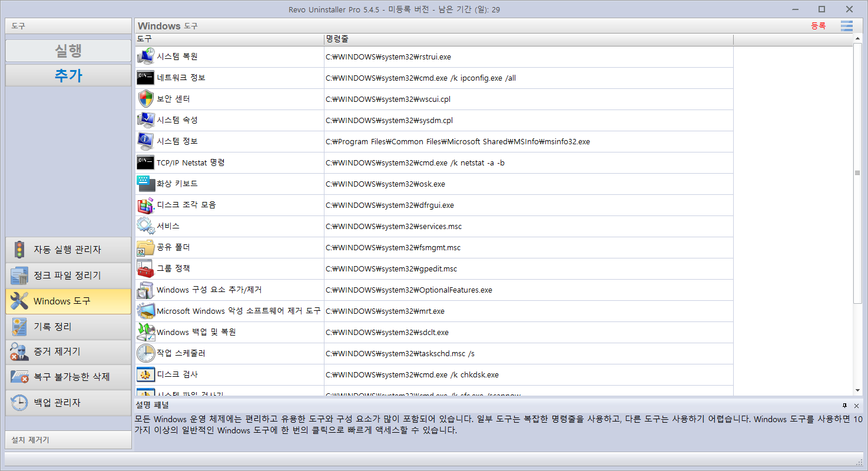Open the 복구 불가능한 삭제 tab
The image size is (868, 471).
point(68,377)
